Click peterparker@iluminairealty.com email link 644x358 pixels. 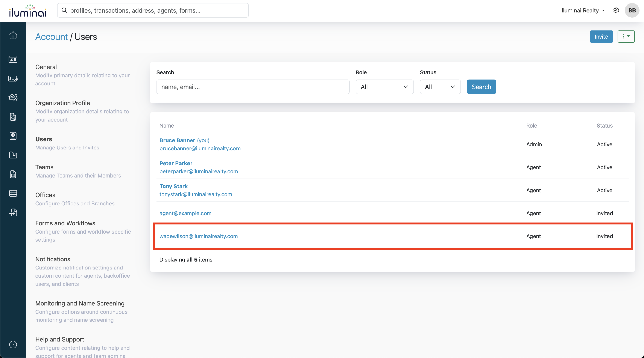tap(199, 171)
